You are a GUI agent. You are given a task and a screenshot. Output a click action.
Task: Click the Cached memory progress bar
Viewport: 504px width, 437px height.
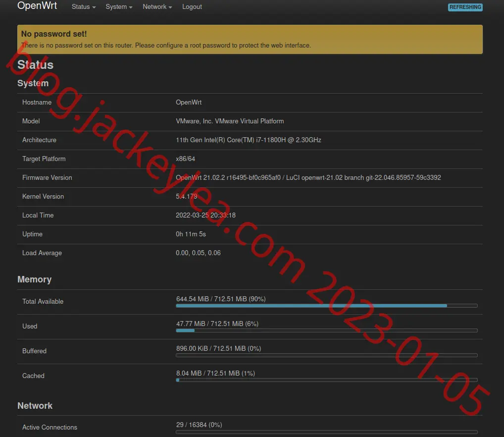coord(327,380)
